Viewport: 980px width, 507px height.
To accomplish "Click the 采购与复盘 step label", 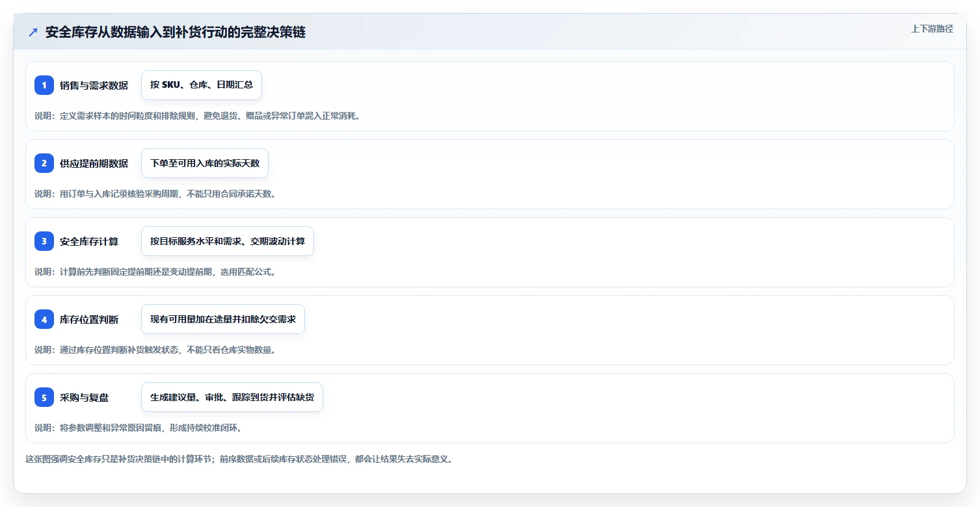I will point(84,397).
